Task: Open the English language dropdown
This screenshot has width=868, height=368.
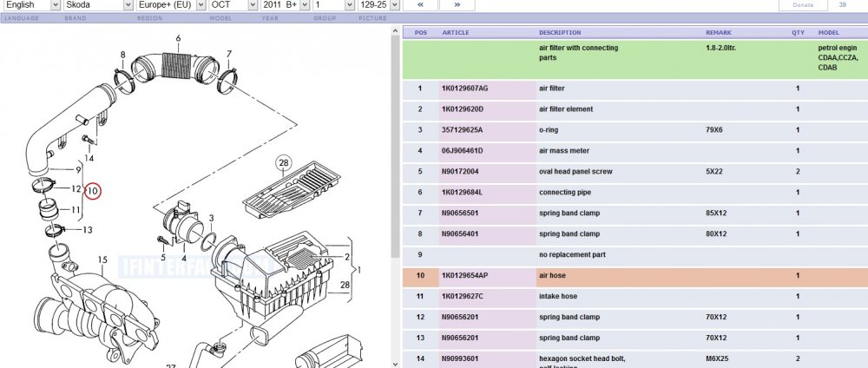Action: tap(31, 5)
